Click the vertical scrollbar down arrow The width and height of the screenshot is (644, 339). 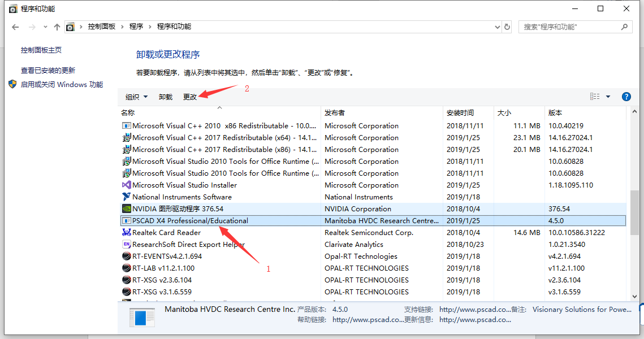coord(635,295)
